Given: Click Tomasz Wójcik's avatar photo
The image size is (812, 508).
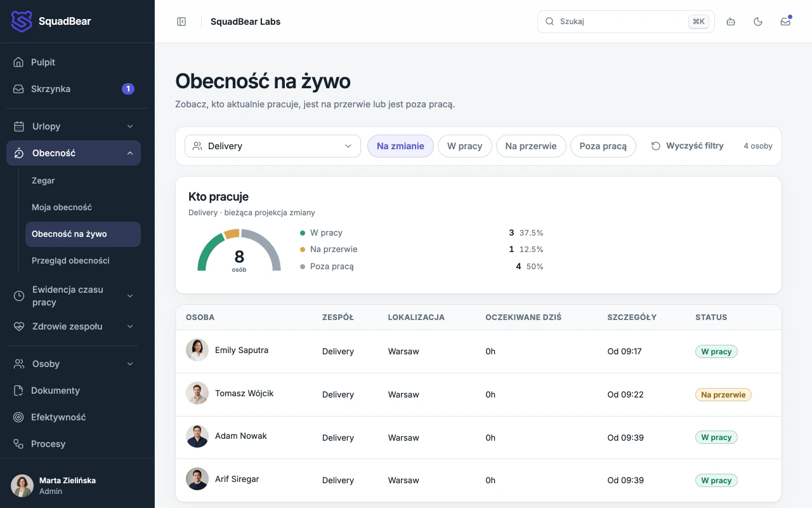Looking at the screenshot, I should click(197, 393).
